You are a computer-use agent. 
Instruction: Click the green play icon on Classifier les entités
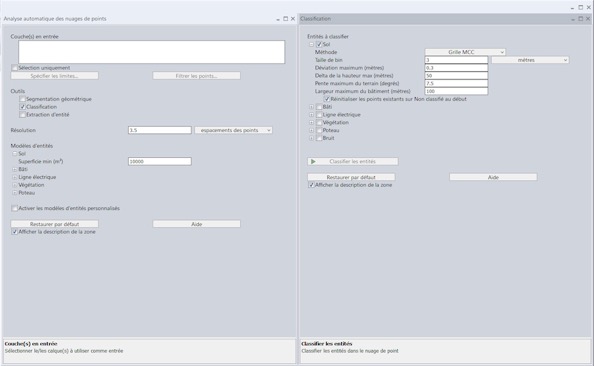[x=313, y=161]
